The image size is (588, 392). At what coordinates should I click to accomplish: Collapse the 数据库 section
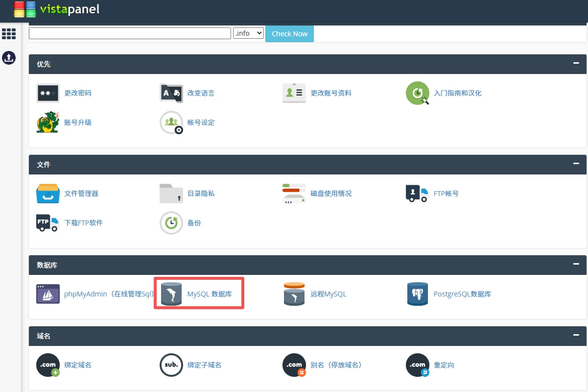(576, 265)
